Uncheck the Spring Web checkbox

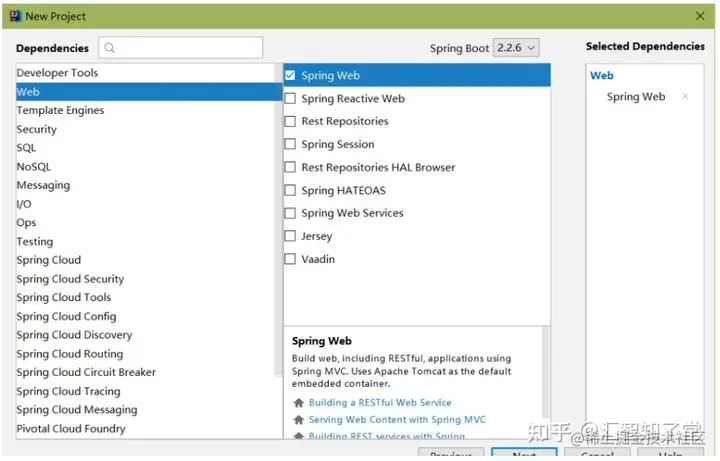click(290, 75)
